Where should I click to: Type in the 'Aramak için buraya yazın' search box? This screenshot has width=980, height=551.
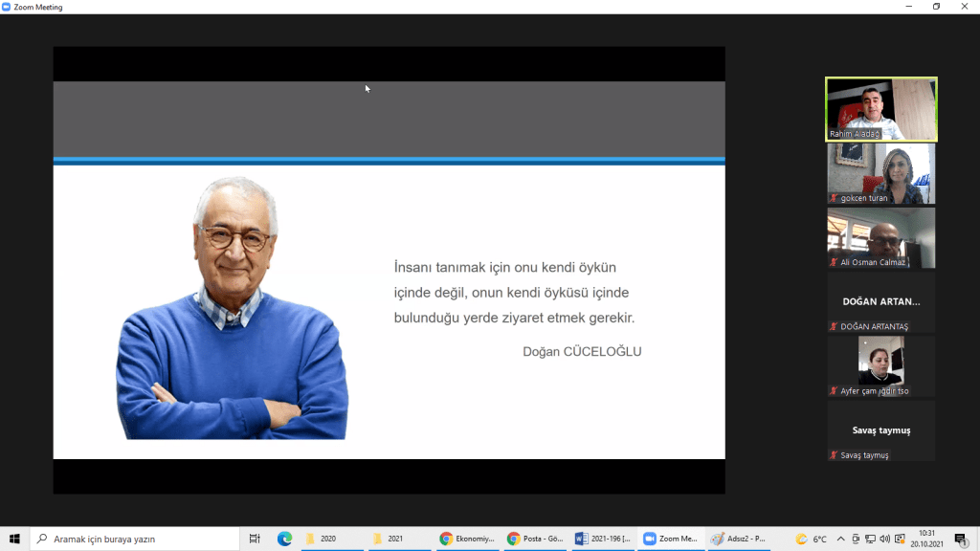tap(134, 539)
